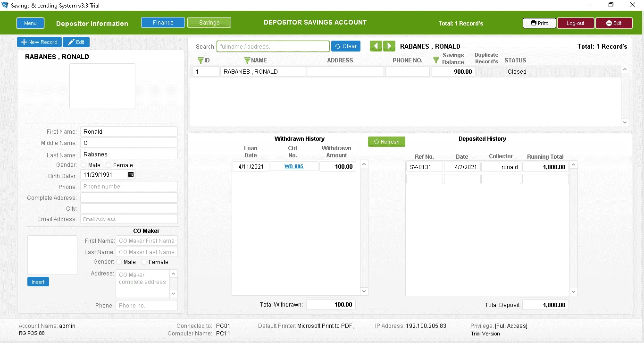Click the Log-out button
This screenshot has height=343, width=644.
(x=576, y=23)
